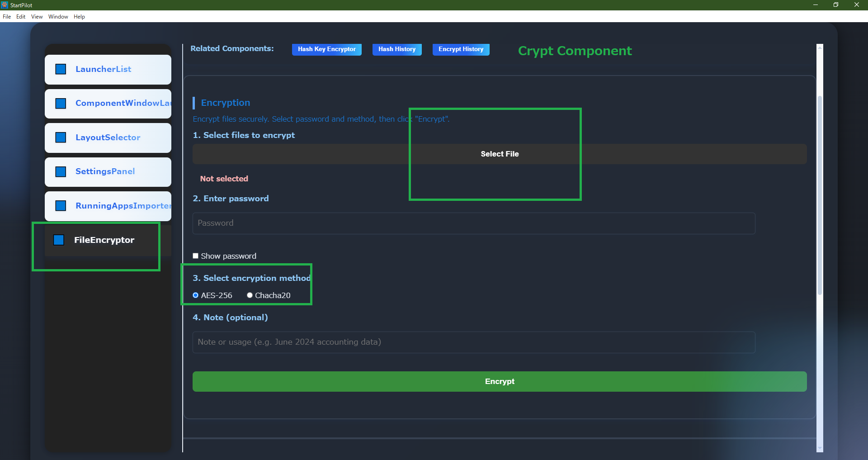Viewport: 868px width, 460px height.
Task: Select the AES-256 encryption method
Action: point(196,295)
